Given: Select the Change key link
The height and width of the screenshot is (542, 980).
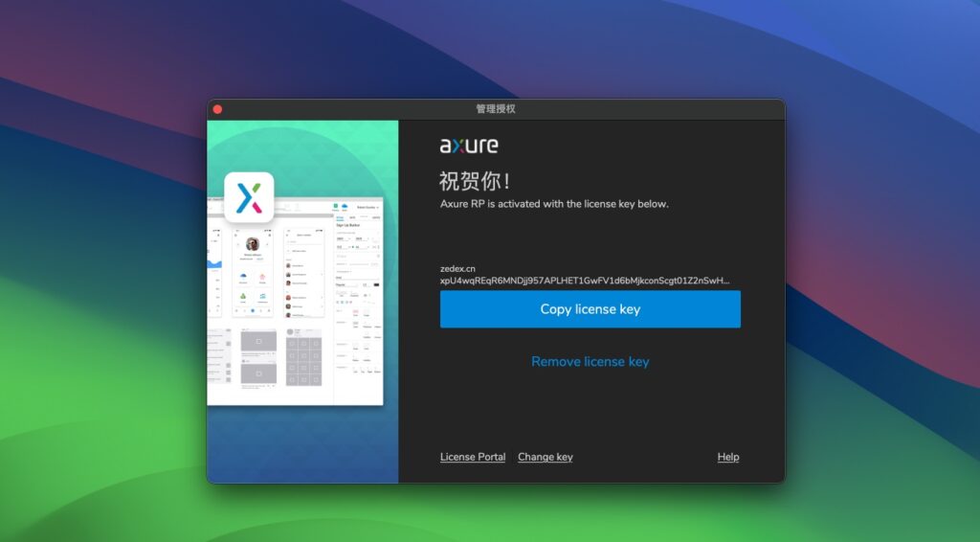Looking at the screenshot, I should pos(545,457).
